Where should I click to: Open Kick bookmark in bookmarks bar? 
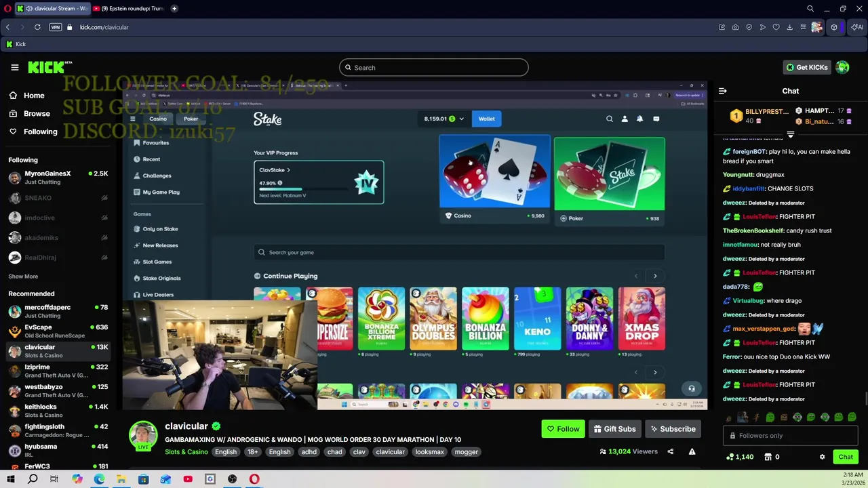point(16,44)
